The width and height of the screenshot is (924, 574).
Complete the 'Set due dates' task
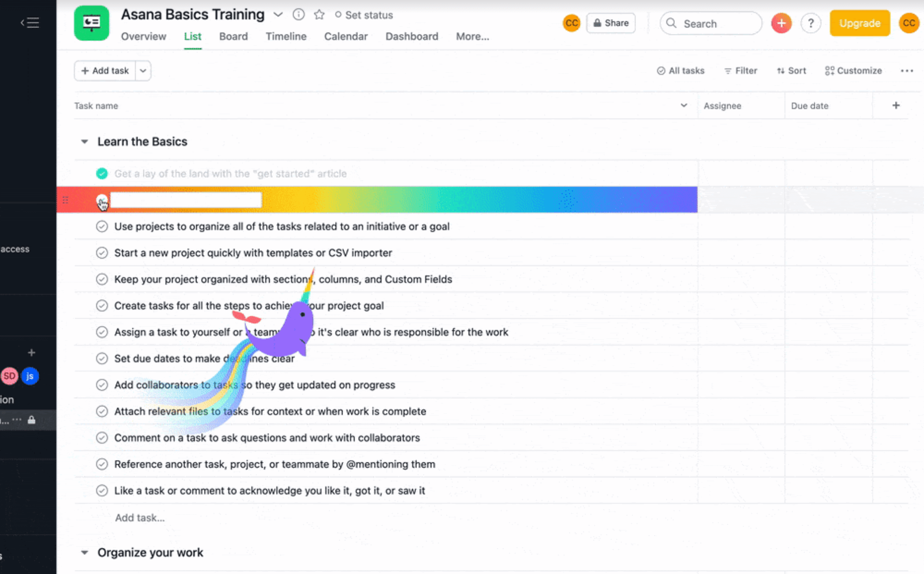pos(102,359)
